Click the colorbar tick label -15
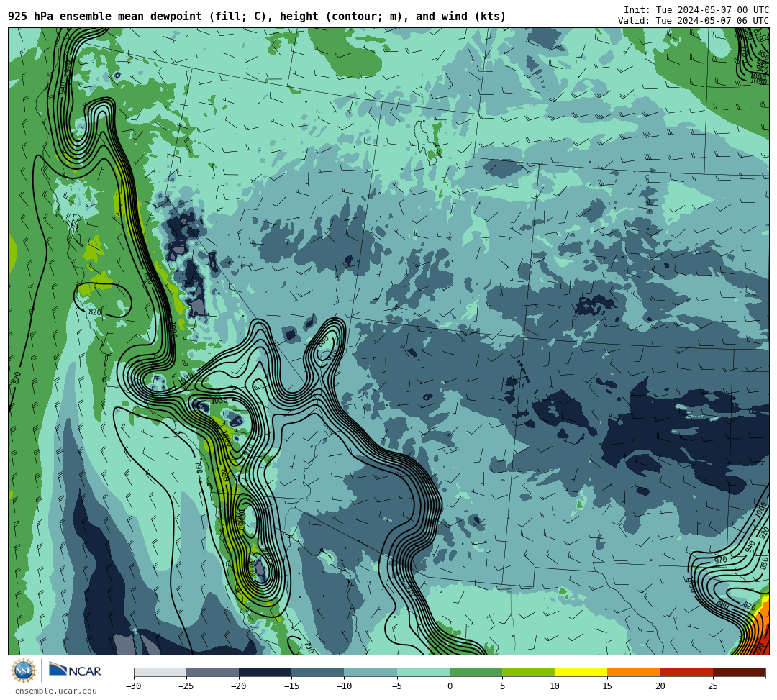Screen dimensions: 777x700 tap(291, 686)
